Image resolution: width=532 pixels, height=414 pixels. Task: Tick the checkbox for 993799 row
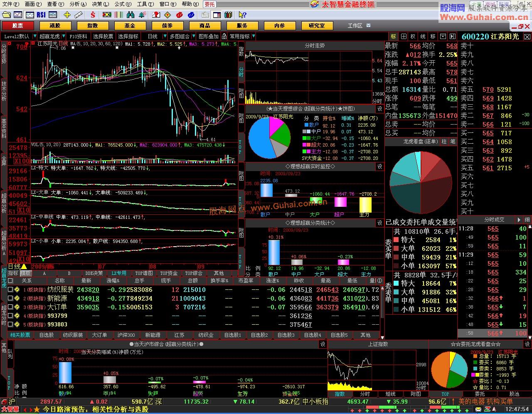(10, 316)
